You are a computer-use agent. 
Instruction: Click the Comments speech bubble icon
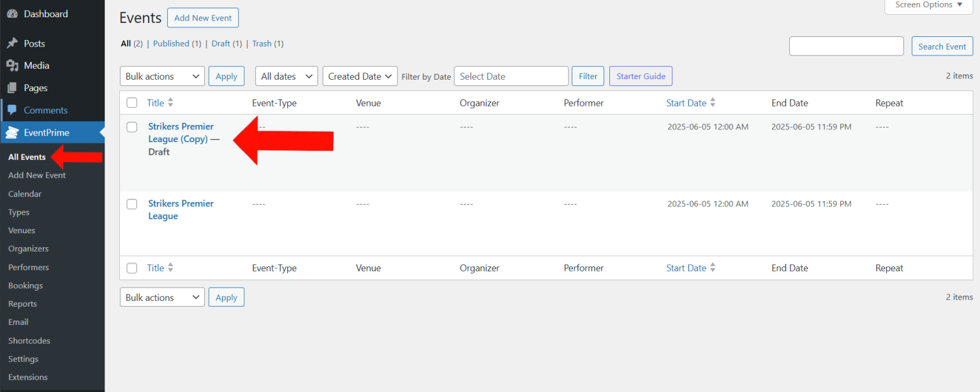11,110
